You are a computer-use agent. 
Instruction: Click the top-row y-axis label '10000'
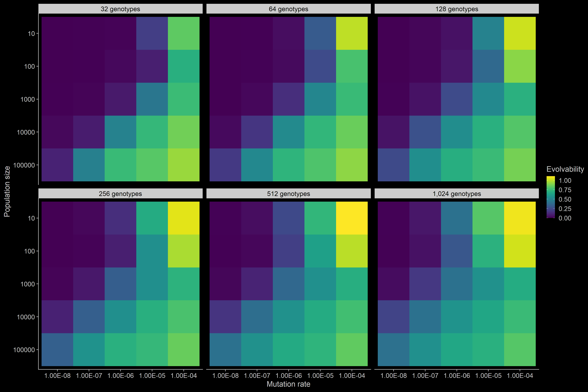(26, 132)
